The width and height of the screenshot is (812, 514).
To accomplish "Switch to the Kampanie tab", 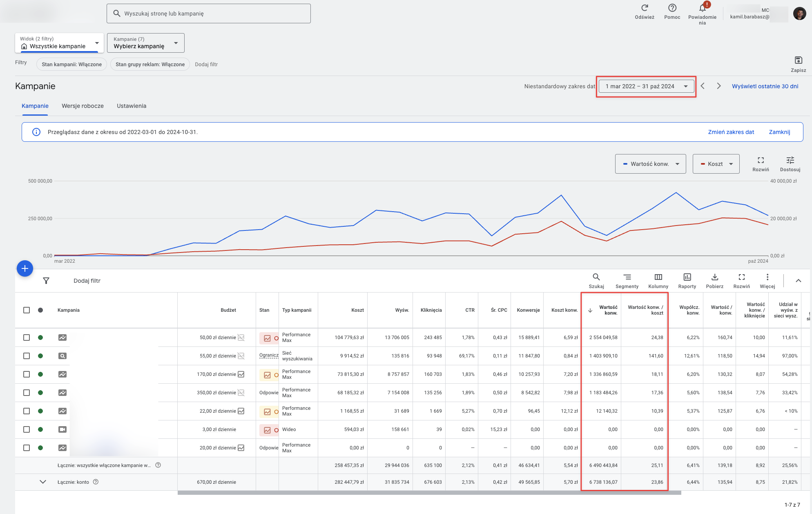I will point(35,106).
